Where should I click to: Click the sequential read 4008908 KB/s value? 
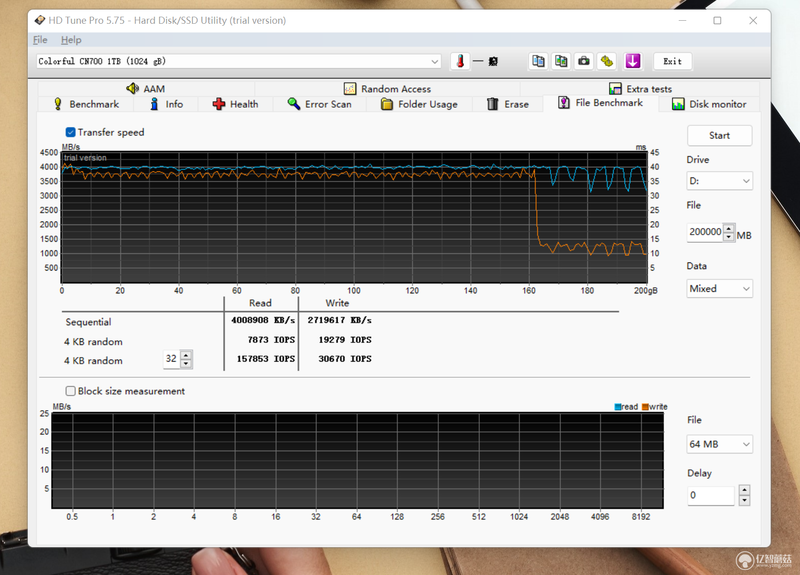tap(263, 320)
